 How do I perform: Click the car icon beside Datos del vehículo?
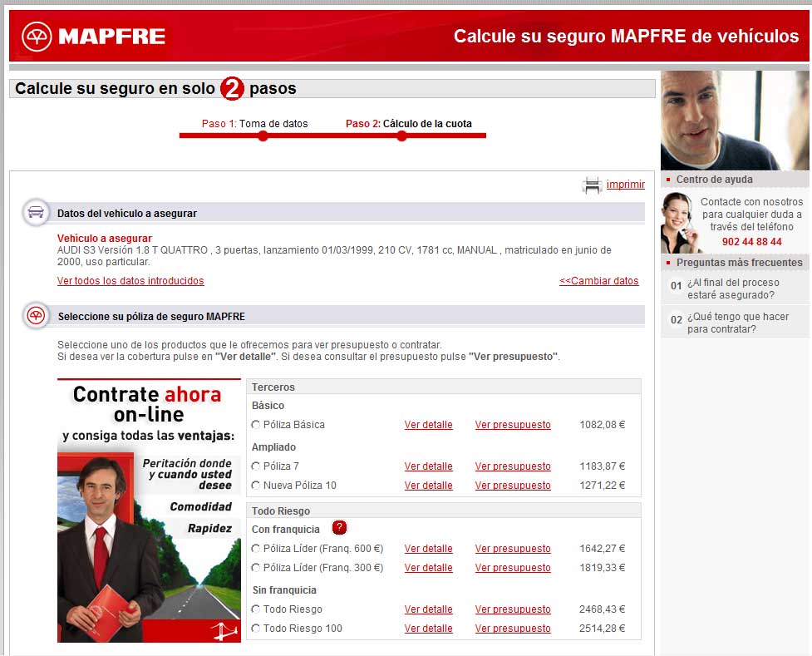tap(36, 213)
